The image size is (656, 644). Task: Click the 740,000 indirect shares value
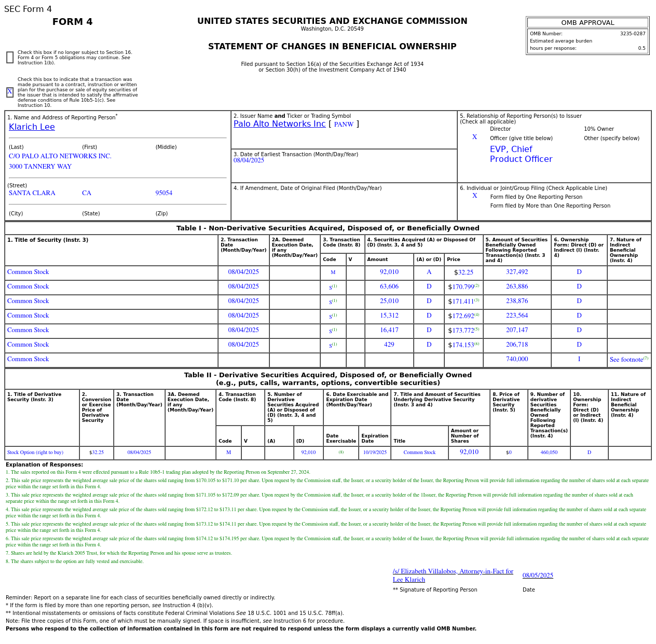tap(517, 359)
